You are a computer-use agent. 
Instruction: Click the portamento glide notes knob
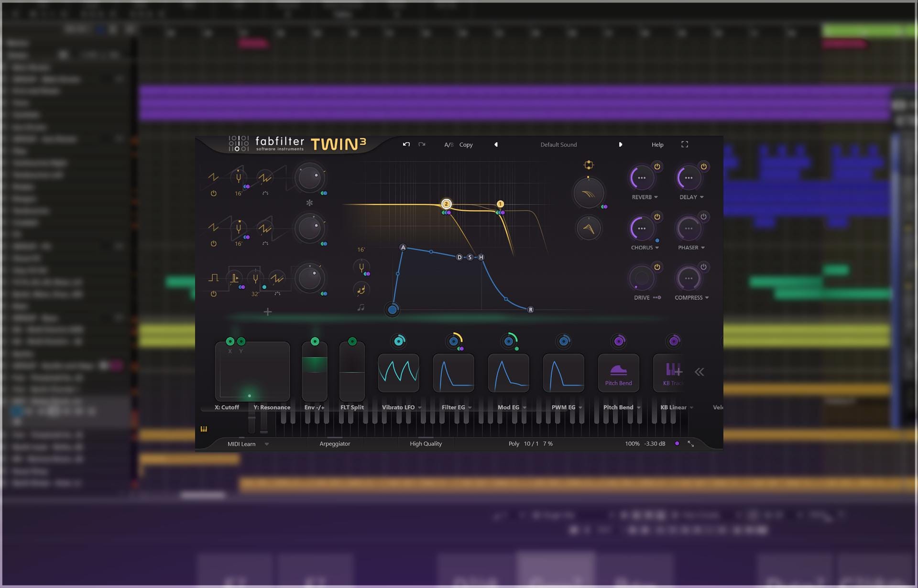click(x=361, y=289)
